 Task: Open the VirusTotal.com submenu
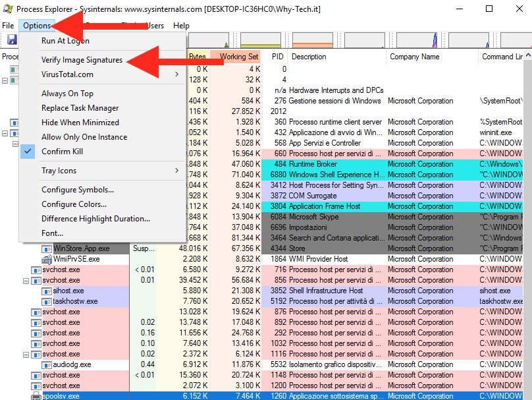(102, 74)
